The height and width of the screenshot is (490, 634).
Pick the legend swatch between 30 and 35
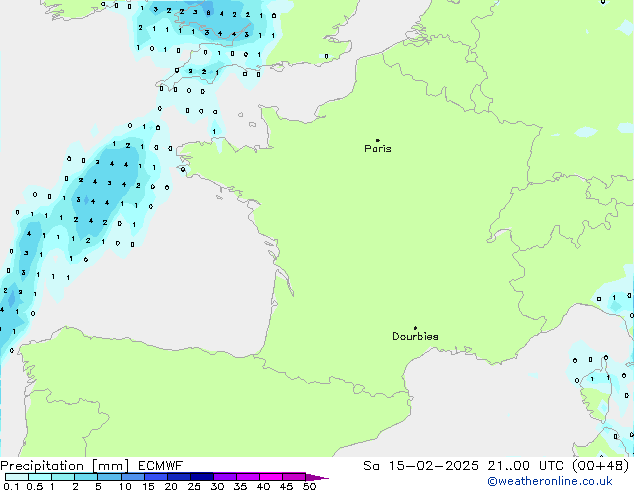coord(224,477)
